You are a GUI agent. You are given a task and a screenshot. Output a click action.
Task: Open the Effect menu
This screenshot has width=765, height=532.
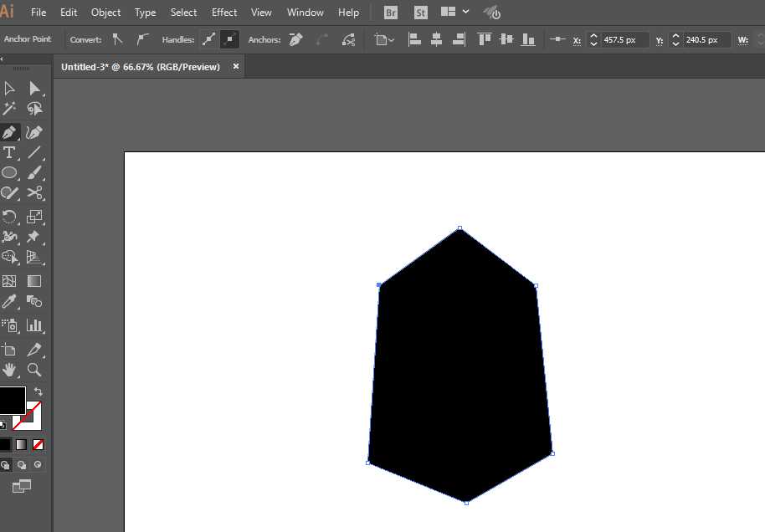pyautogui.click(x=224, y=13)
